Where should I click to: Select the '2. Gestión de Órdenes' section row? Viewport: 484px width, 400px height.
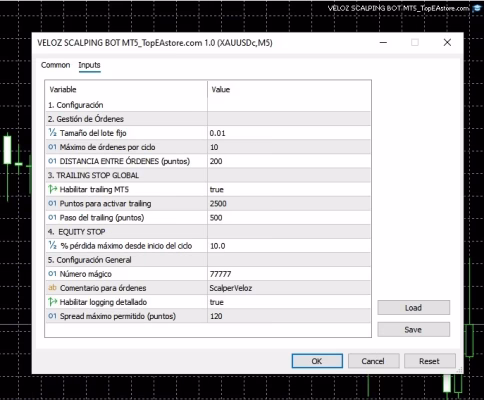208,119
